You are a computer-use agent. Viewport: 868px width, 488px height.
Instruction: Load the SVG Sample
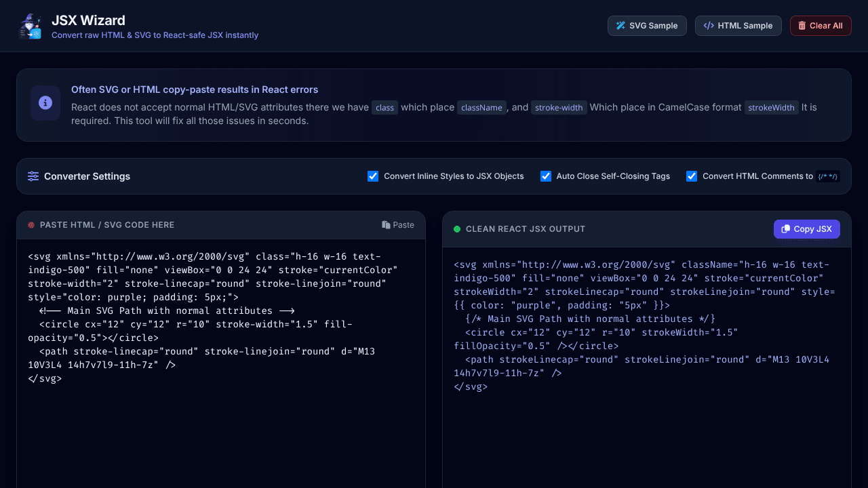(x=647, y=26)
